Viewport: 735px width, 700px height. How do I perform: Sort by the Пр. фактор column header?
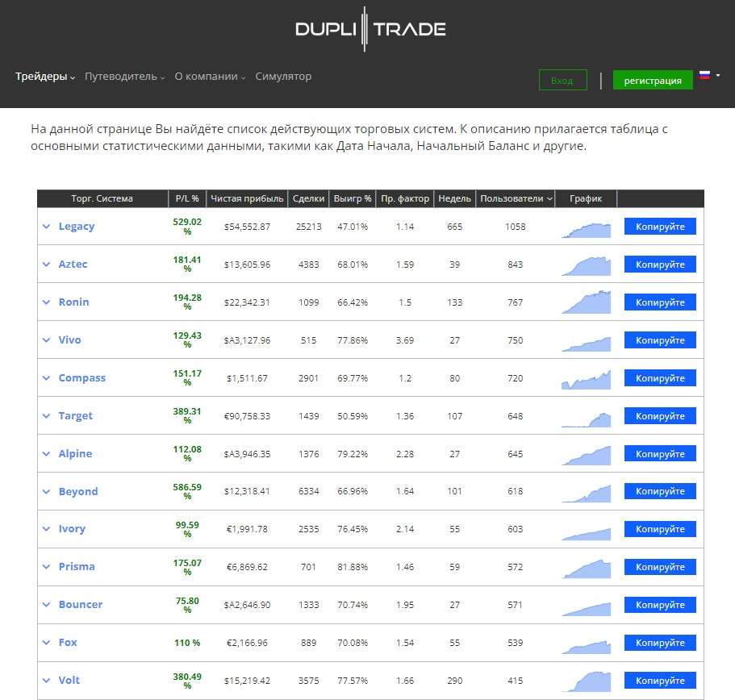point(405,198)
